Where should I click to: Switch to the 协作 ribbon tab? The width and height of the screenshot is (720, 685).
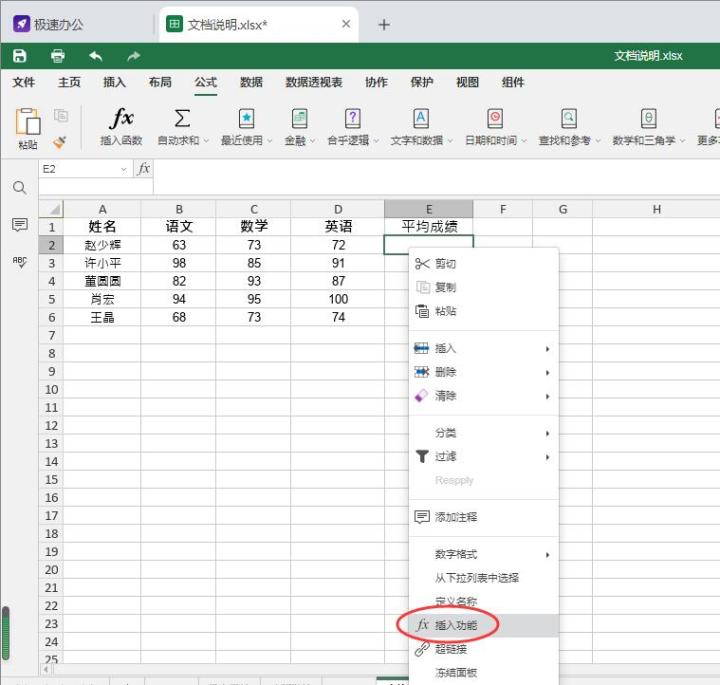[377, 82]
